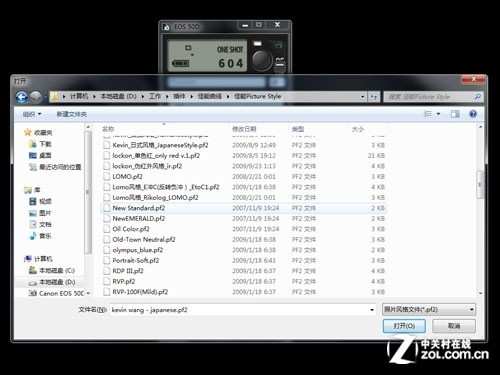The image size is (500, 375).
Task: Toggle the preview pane icon
Action: click(x=455, y=114)
